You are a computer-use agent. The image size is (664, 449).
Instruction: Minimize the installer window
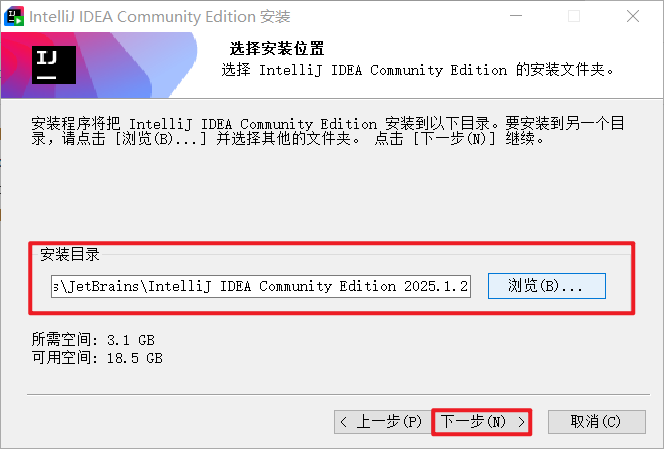(516, 16)
